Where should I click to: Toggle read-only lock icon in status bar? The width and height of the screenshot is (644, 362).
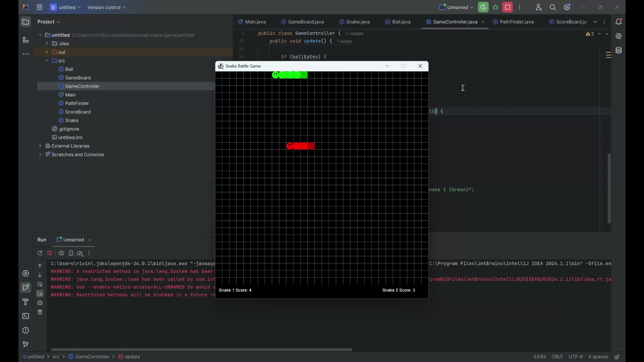point(618,357)
